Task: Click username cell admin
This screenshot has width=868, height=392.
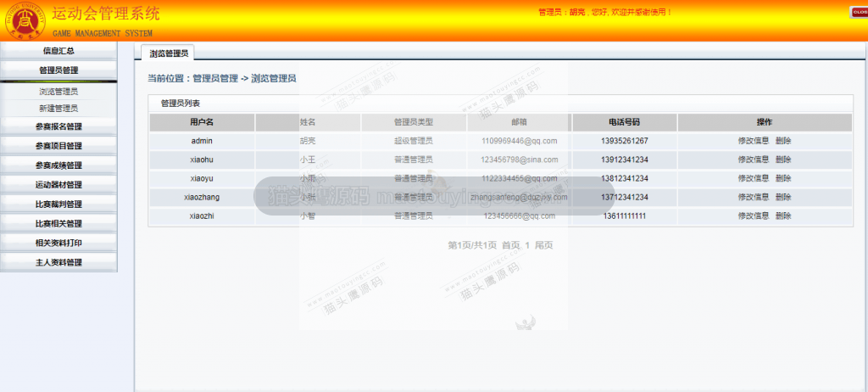Action: click(x=202, y=141)
